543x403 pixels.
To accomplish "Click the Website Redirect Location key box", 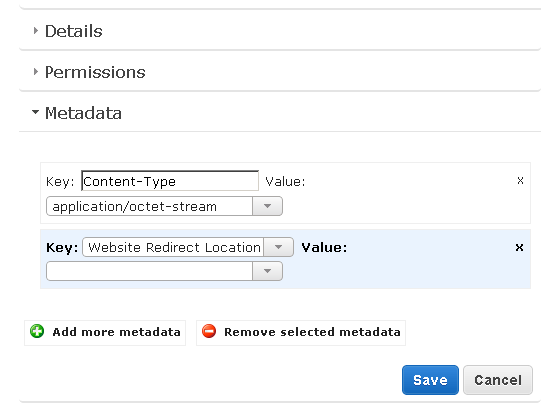I will [173, 247].
